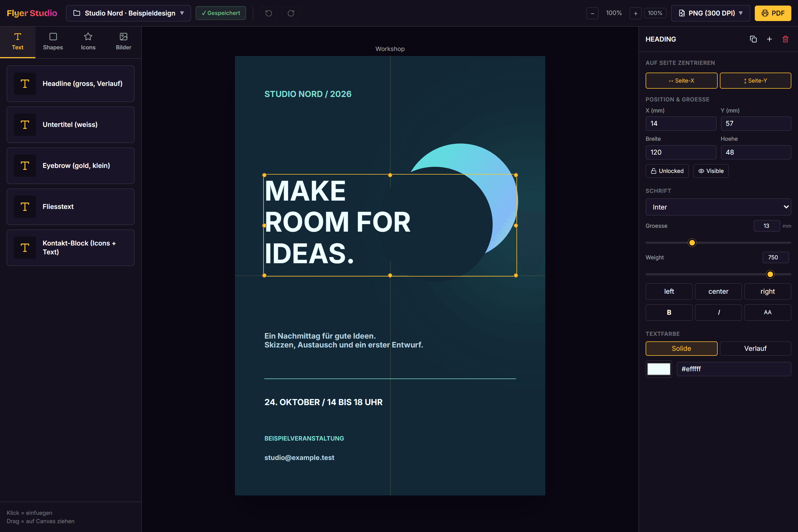Viewport: 798px width, 532px height.
Task: Open the Text tab
Action: (18, 42)
